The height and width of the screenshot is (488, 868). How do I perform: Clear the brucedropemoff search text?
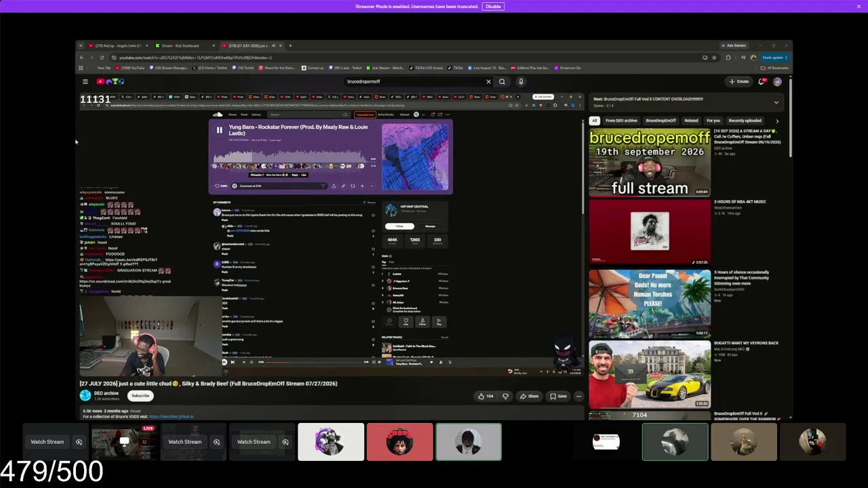[488, 81]
